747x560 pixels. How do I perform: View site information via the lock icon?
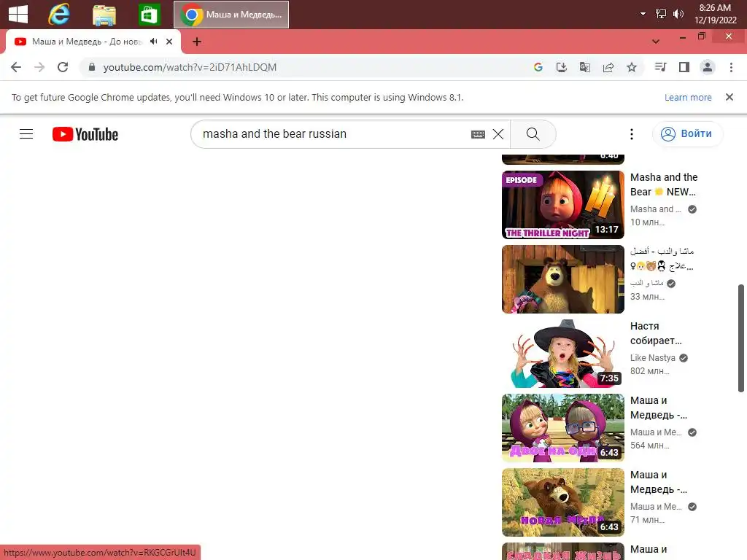[x=92, y=67]
